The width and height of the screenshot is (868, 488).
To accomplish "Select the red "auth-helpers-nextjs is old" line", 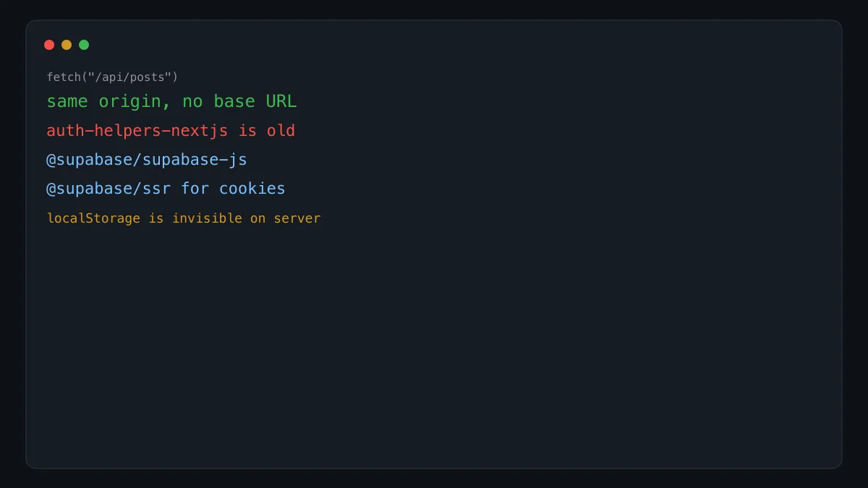I will point(171,131).
